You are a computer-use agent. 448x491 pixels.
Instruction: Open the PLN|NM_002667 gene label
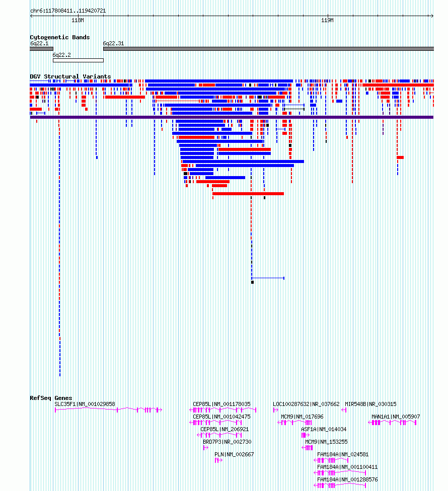(234, 454)
